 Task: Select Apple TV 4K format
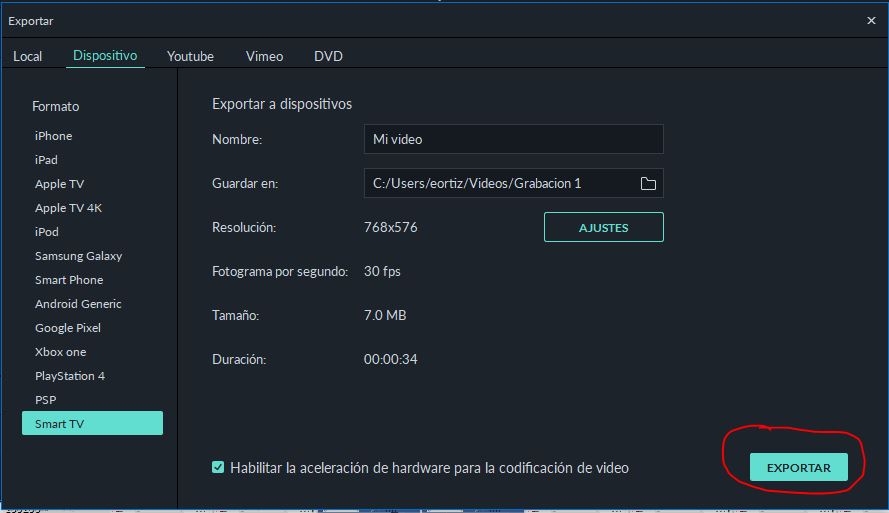(68, 207)
